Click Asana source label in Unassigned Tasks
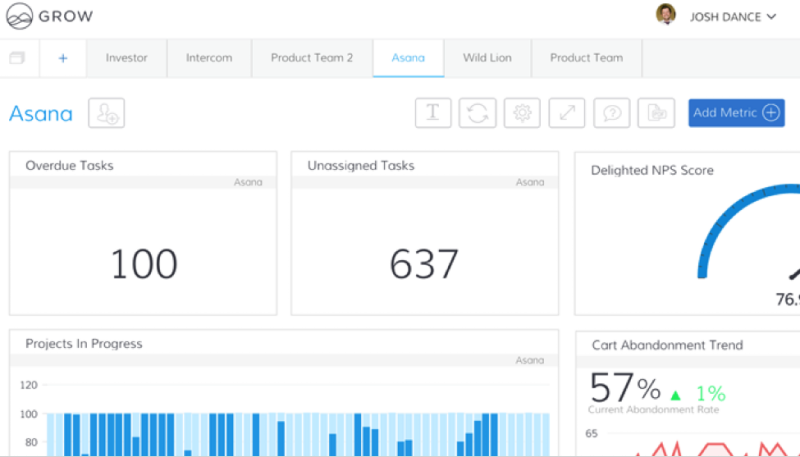The width and height of the screenshot is (800, 457). [530, 182]
